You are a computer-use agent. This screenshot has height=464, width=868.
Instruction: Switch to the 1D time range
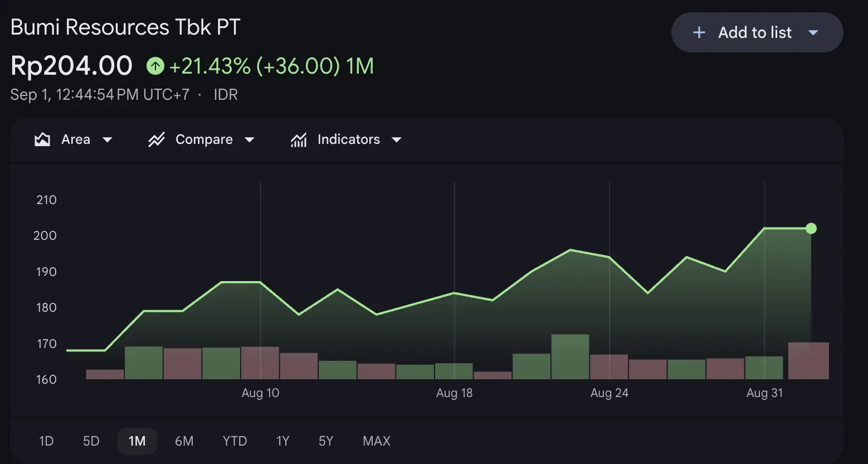click(46, 441)
